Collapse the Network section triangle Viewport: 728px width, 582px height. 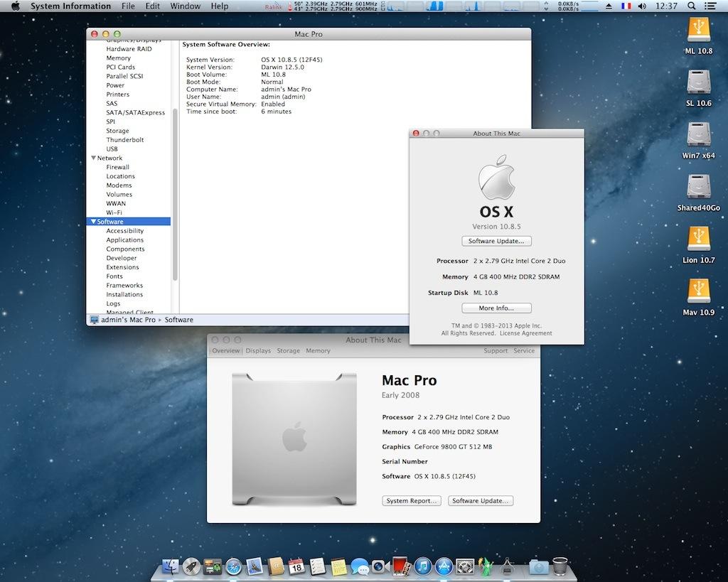92,158
